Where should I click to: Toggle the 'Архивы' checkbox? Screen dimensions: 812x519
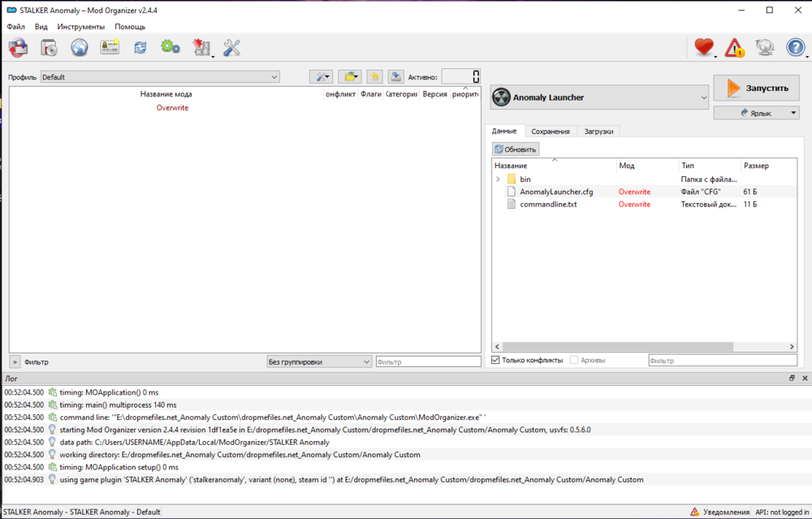575,361
